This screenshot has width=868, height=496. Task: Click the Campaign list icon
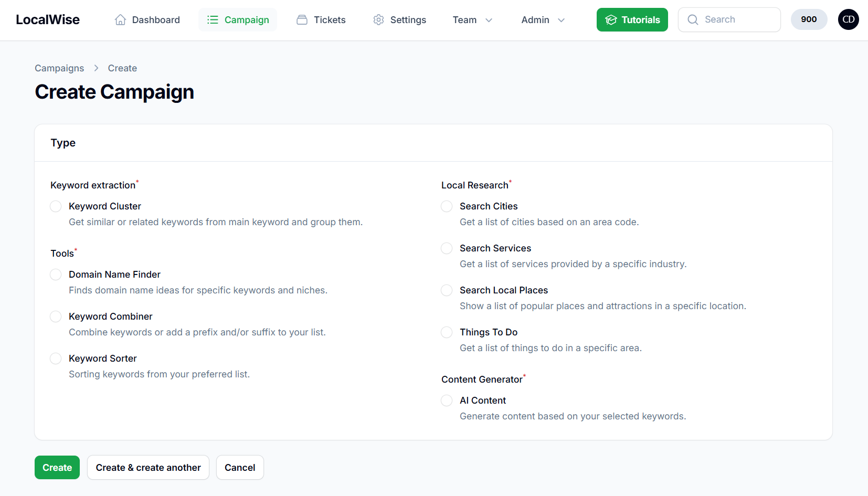pos(213,20)
